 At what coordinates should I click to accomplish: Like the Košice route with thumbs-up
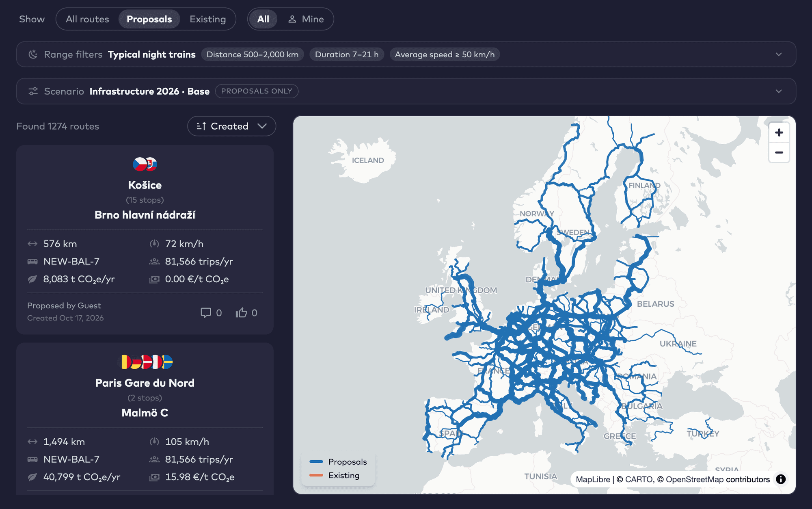tap(241, 312)
